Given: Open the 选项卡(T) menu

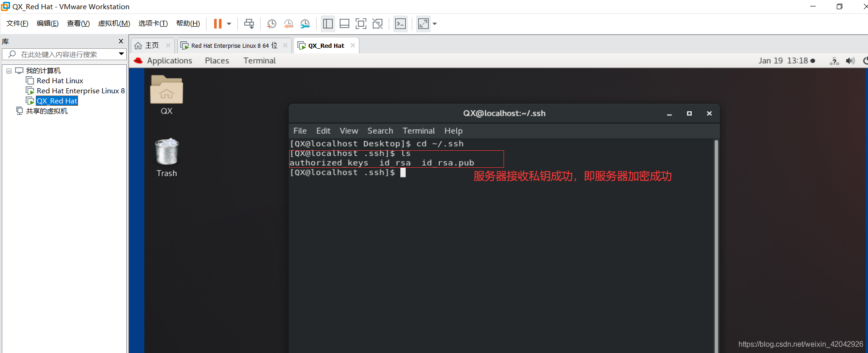Looking at the screenshot, I should tap(153, 23).
